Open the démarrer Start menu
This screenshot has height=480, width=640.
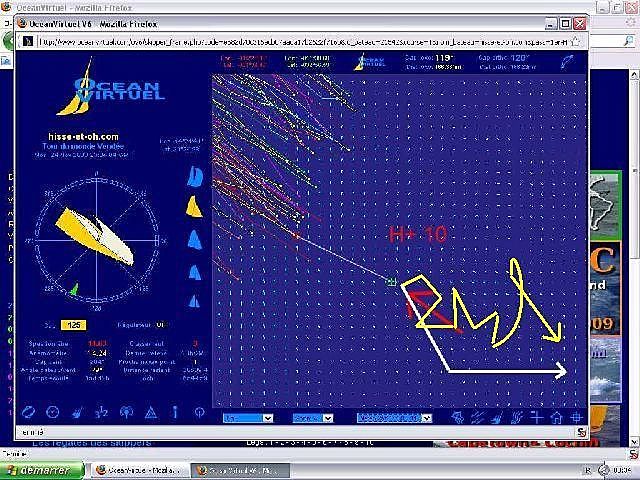point(42,471)
